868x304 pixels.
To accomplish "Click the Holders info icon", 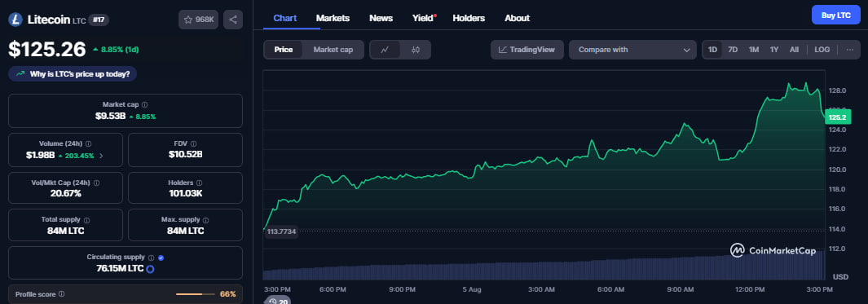I will coord(200,183).
